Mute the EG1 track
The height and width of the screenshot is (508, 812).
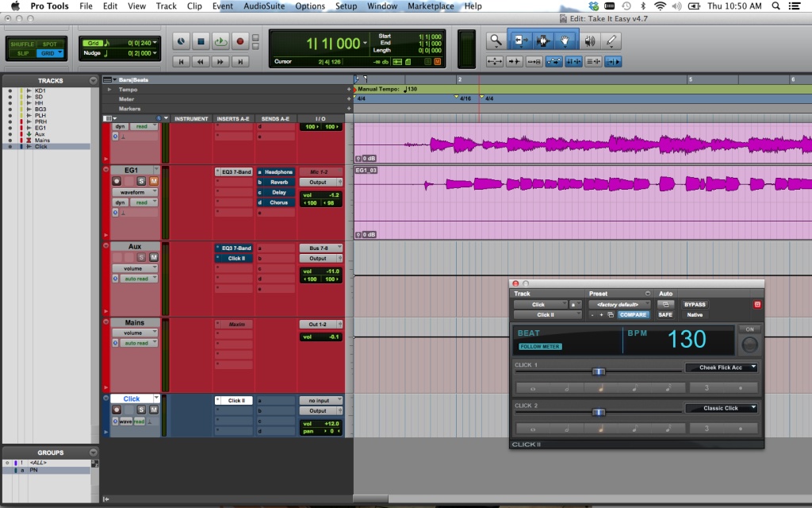154,181
